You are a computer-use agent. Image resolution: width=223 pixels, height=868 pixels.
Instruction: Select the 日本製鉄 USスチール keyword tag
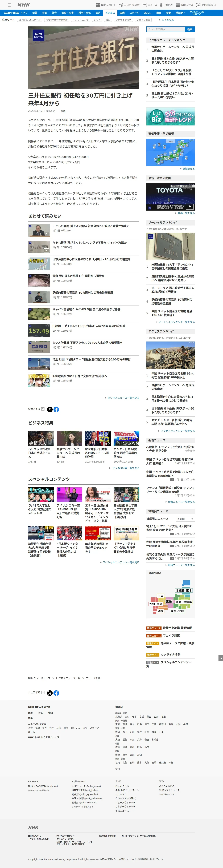click(x=30, y=20)
